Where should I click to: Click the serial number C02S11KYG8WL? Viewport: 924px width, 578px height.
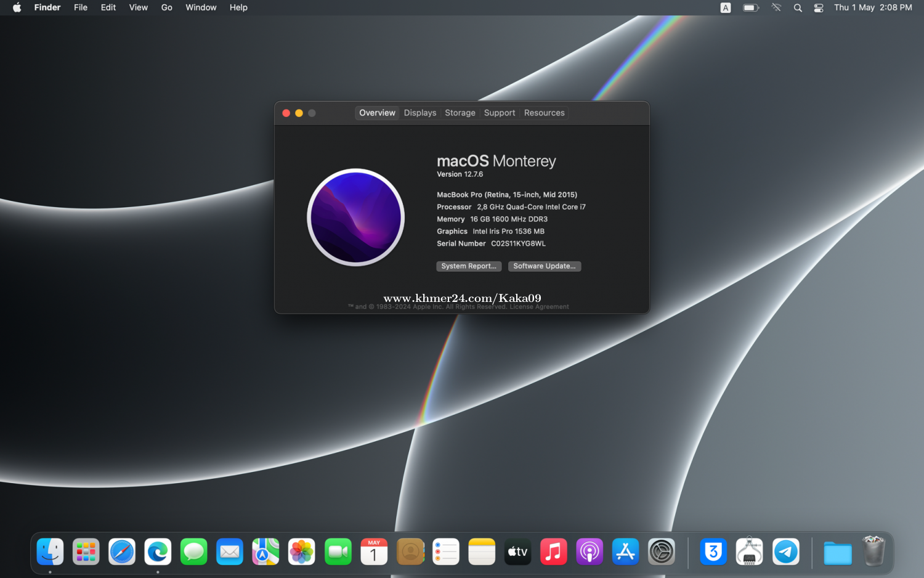point(518,244)
